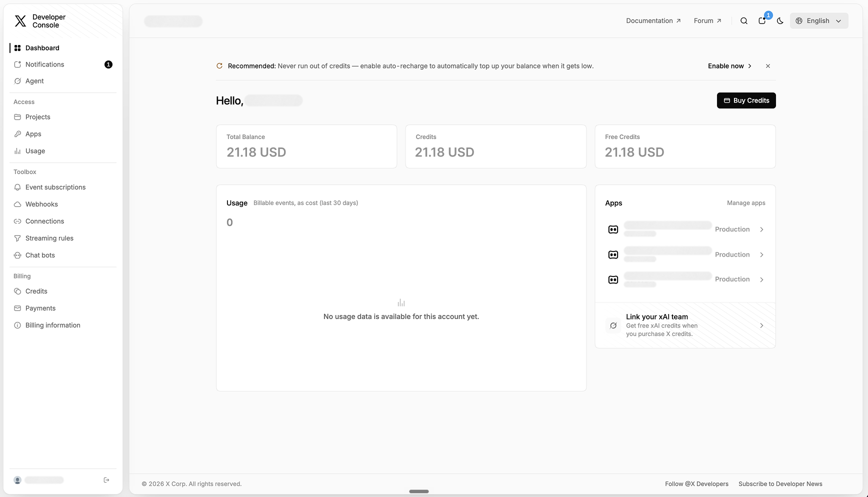Click the Total Balance 21.18 USD card
This screenshot has height=497, width=868.
click(x=306, y=146)
